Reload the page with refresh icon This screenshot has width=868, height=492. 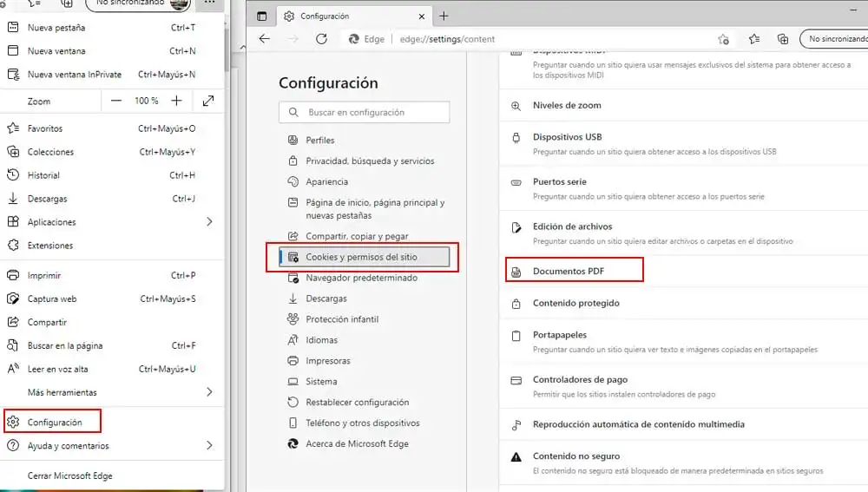pyautogui.click(x=321, y=39)
